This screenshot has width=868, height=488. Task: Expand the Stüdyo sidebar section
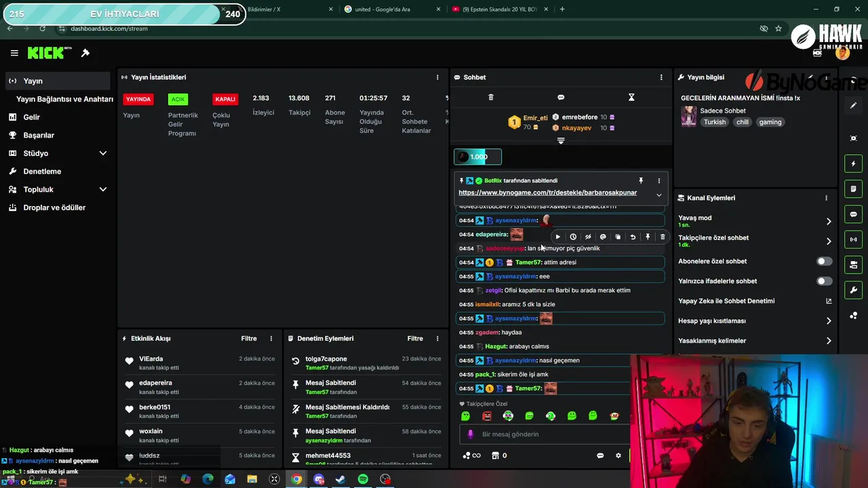(x=103, y=153)
